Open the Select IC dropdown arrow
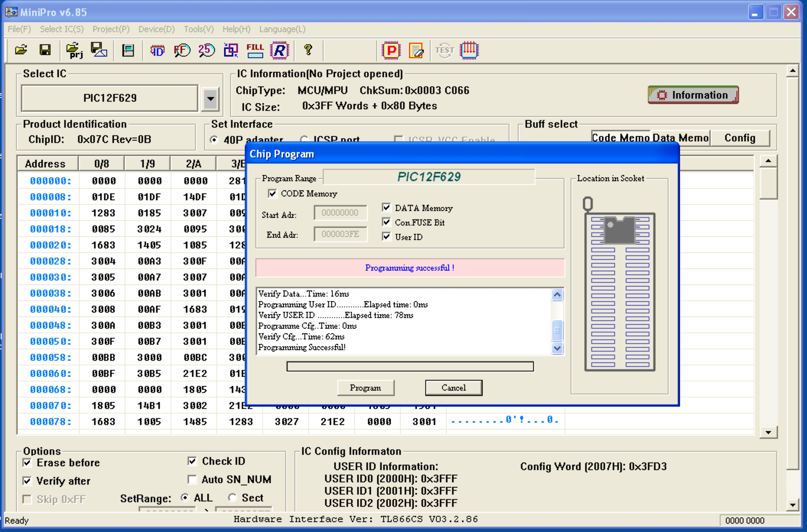This screenshot has height=532, width=807. [210, 99]
